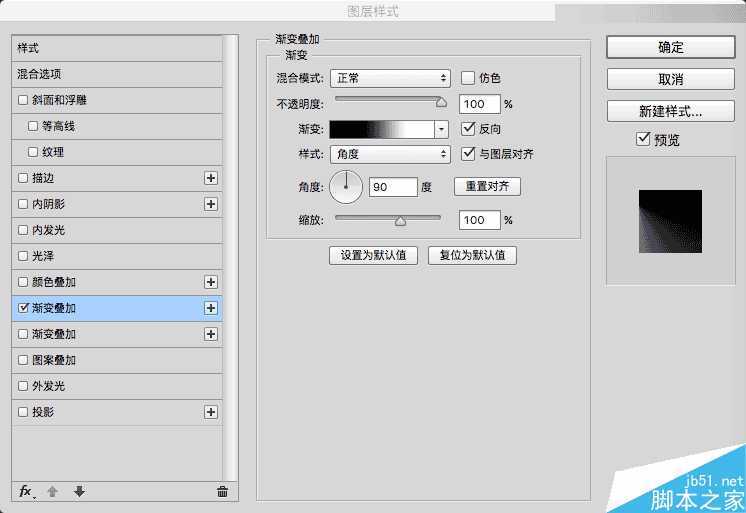The image size is (746, 513).
Task: Turn on the 内发光 checkbox
Action: [23, 230]
